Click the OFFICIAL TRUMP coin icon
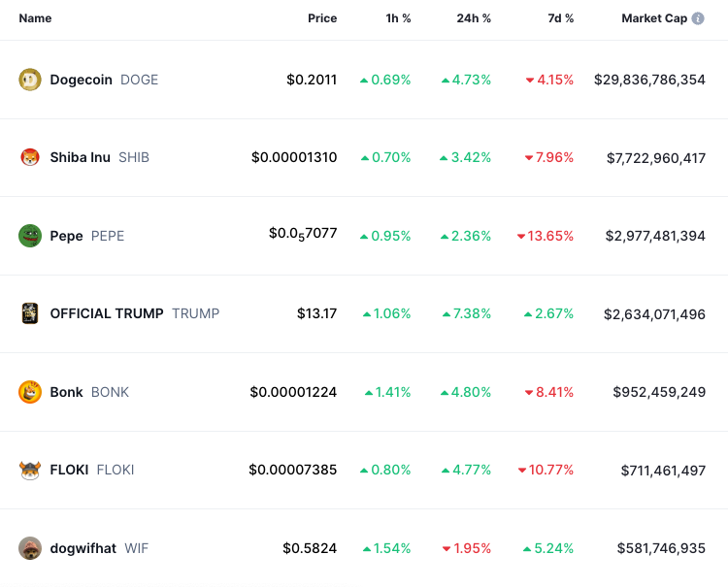728x587 pixels. [x=30, y=313]
